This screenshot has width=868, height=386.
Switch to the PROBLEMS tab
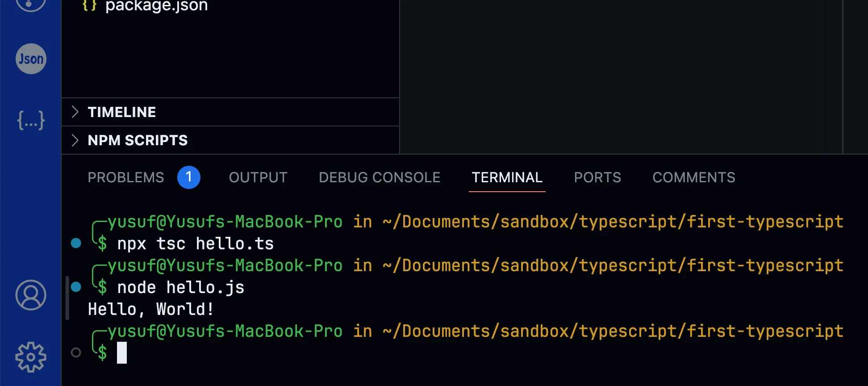126,177
